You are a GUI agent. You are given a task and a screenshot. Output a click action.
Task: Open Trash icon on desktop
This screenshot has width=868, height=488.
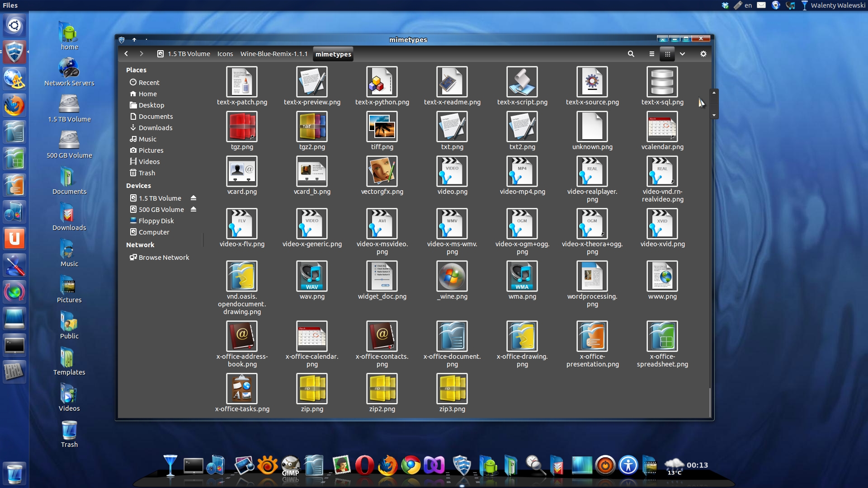pos(69,433)
